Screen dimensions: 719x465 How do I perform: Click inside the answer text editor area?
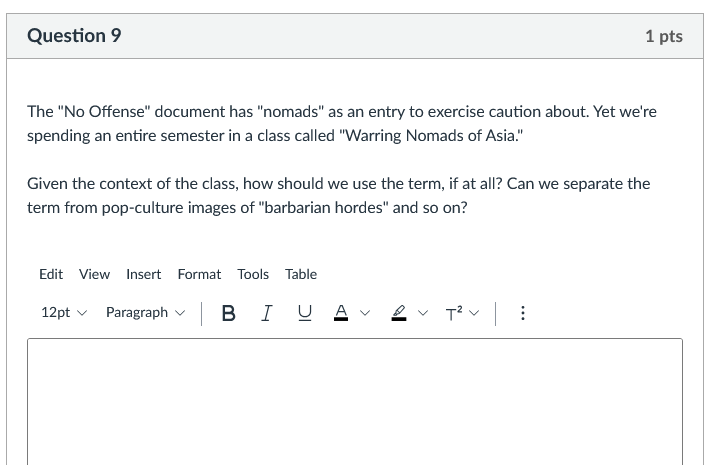tap(355, 400)
